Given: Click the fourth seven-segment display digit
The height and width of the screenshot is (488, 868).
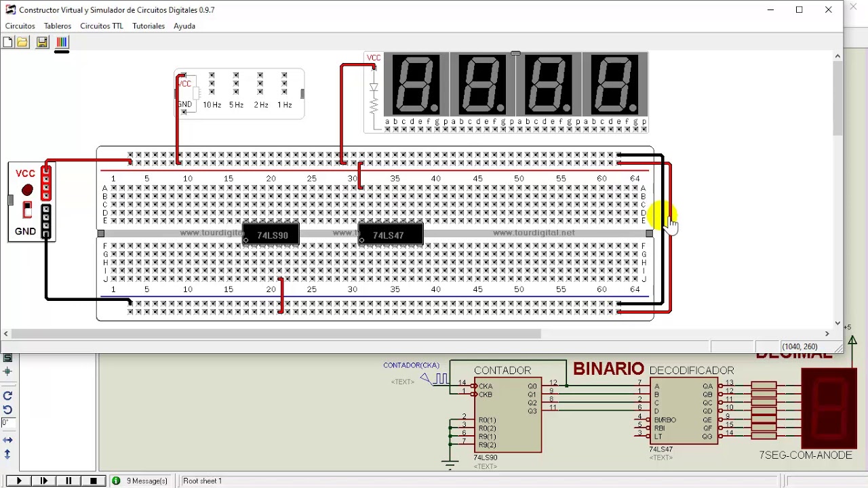Looking at the screenshot, I should [614, 84].
